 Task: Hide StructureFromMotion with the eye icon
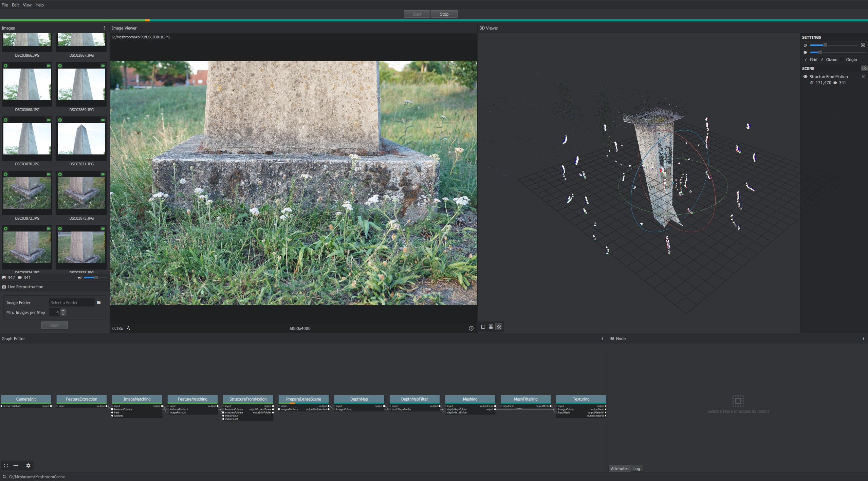tap(805, 77)
